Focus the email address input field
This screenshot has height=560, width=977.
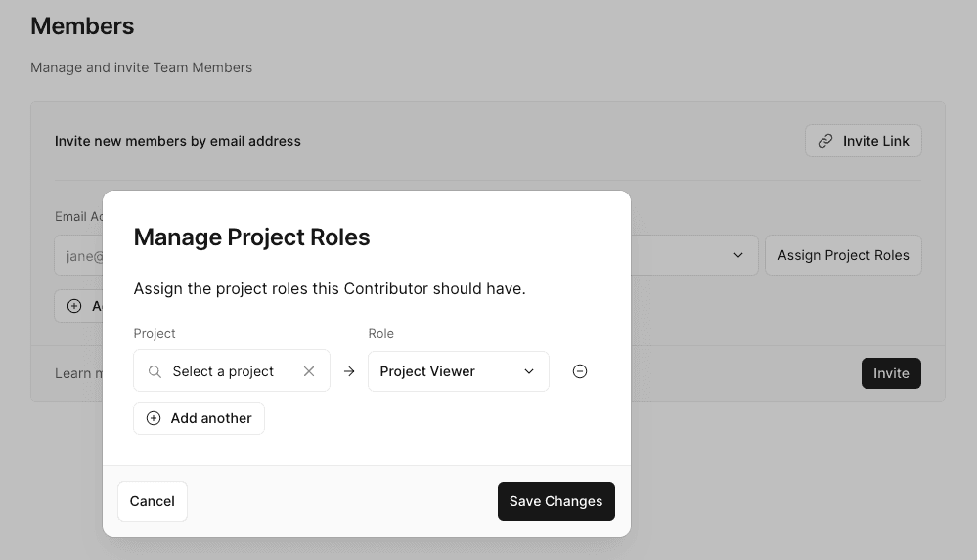[78, 256]
